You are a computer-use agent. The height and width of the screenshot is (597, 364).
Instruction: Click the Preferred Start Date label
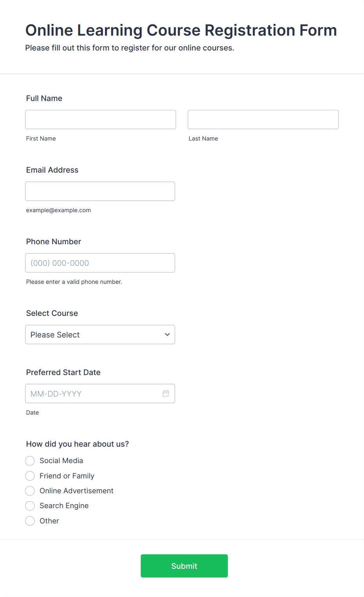63,372
